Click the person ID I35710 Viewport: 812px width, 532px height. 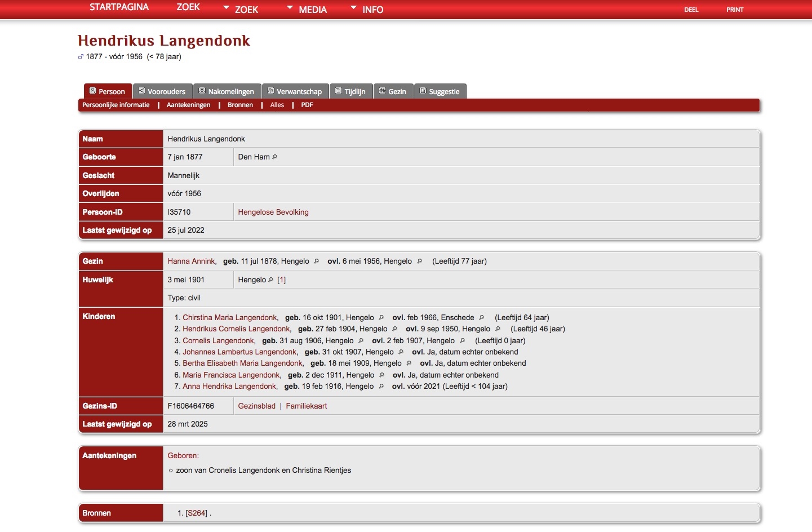pos(179,212)
